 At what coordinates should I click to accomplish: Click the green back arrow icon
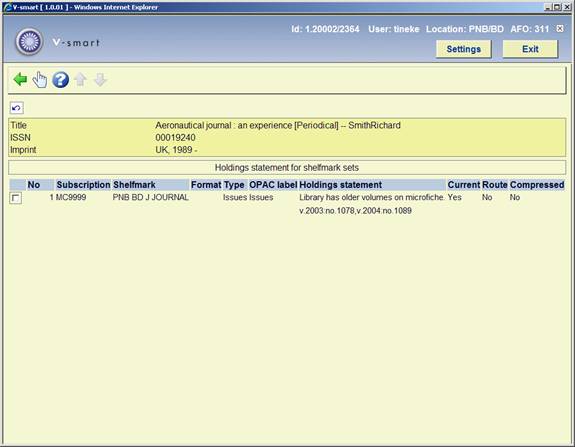(x=20, y=79)
